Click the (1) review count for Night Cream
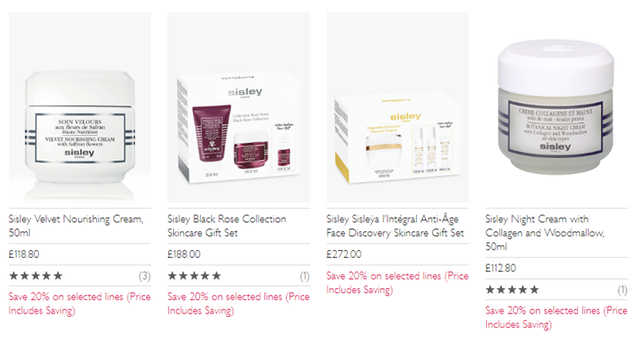Viewport: 644px width, 343px height. 623,290
